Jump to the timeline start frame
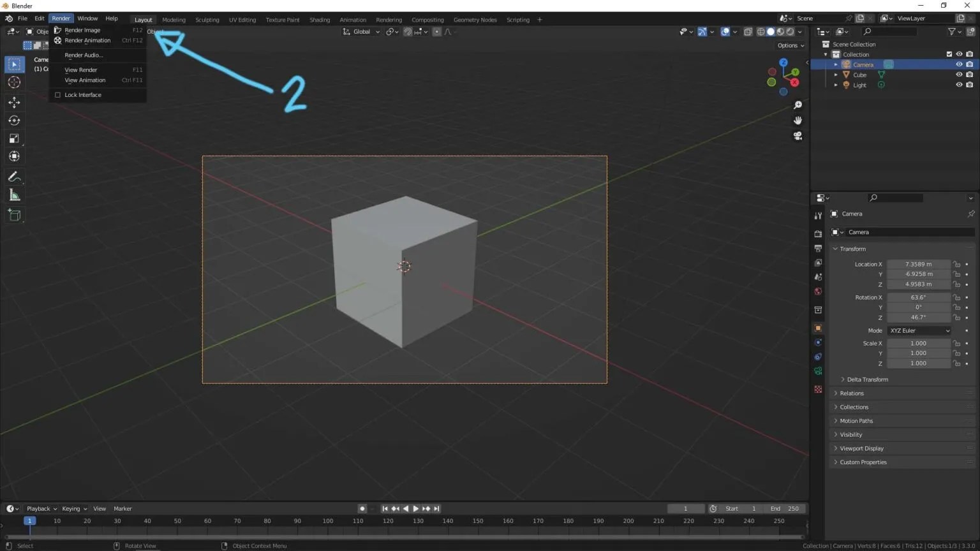This screenshot has height=551, width=980. point(385,509)
